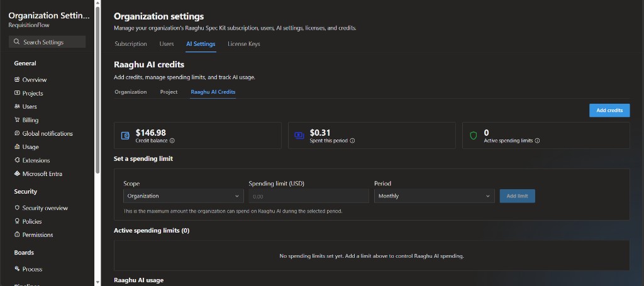Click the Raaghu AI usage heading
Image resolution: width=644 pixels, height=286 pixels.
click(138, 280)
